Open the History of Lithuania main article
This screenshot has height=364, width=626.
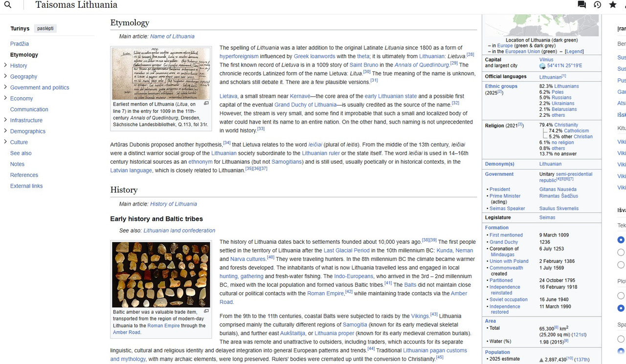174,204
